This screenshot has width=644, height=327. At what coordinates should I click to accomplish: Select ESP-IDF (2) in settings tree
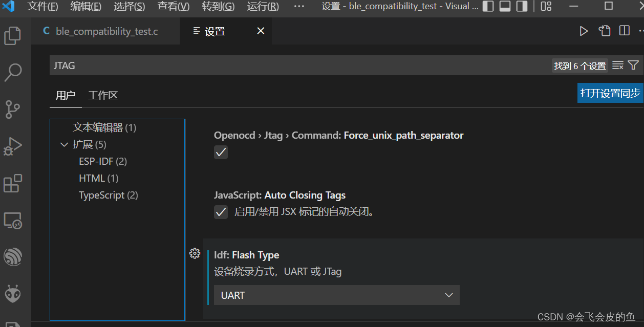[103, 162]
